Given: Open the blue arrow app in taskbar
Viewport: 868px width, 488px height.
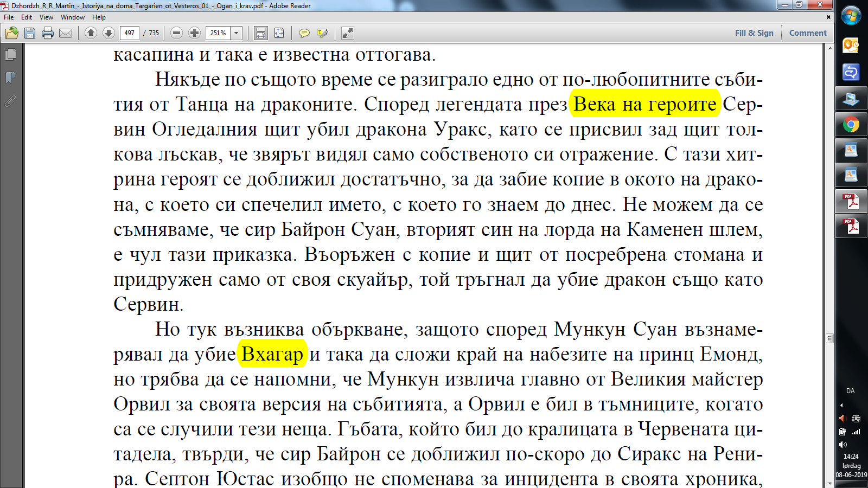Looking at the screenshot, I should [851, 72].
